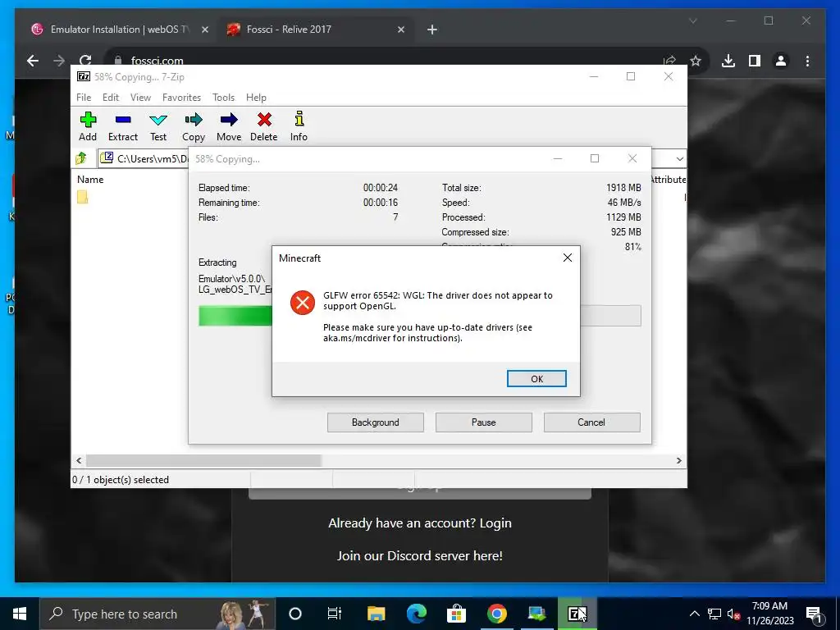
Task: Click the 7-Zip Add toolbar icon
Action: [x=88, y=127]
